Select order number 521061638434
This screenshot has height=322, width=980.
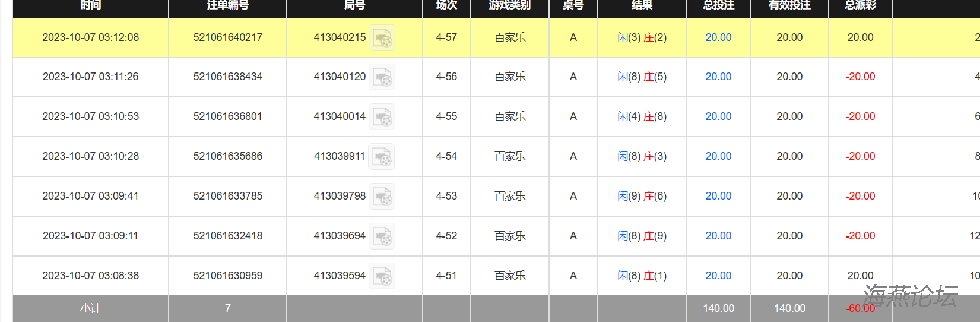[228, 77]
